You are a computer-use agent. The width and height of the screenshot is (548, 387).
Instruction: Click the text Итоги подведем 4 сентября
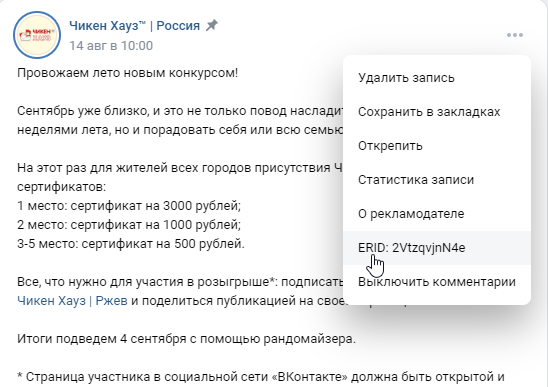[102, 339]
